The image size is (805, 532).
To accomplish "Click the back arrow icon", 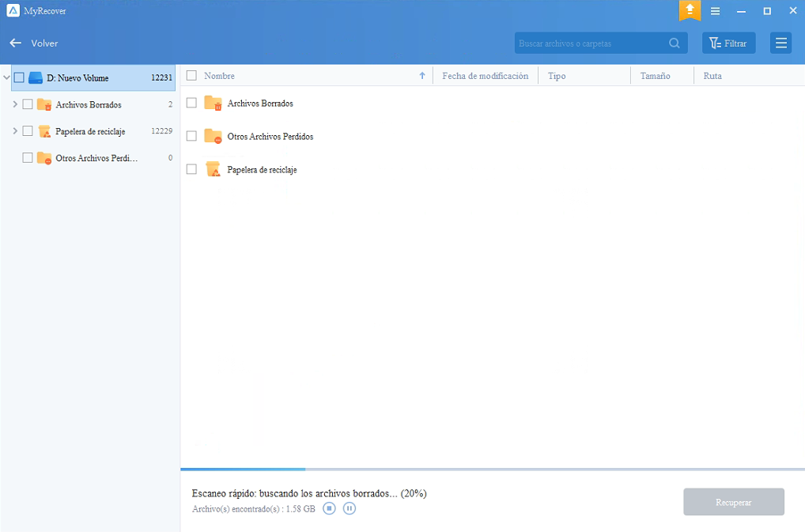I will point(16,43).
